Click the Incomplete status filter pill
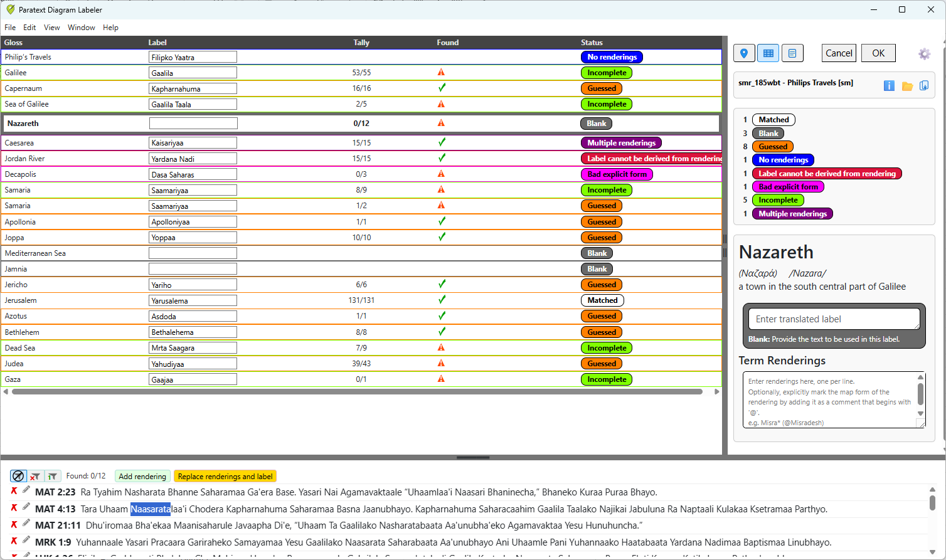 tap(778, 200)
